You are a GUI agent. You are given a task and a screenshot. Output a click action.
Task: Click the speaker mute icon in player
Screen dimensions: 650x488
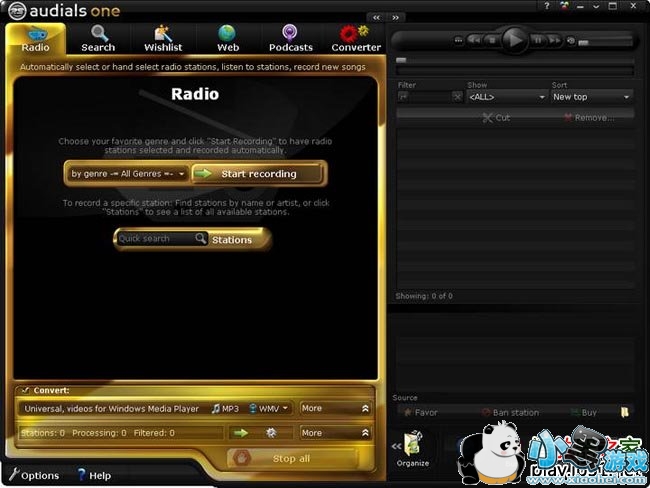pyautogui.click(x=571, y=41)
